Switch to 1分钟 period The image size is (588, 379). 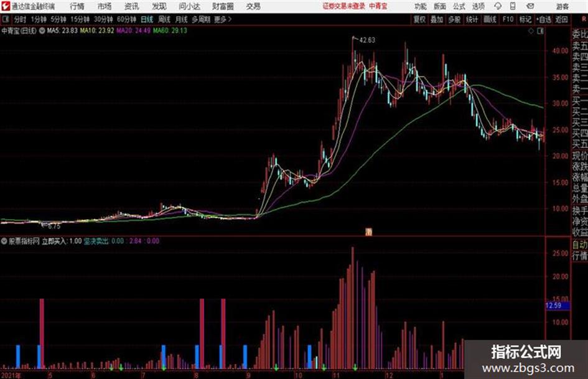coord(38,19)
